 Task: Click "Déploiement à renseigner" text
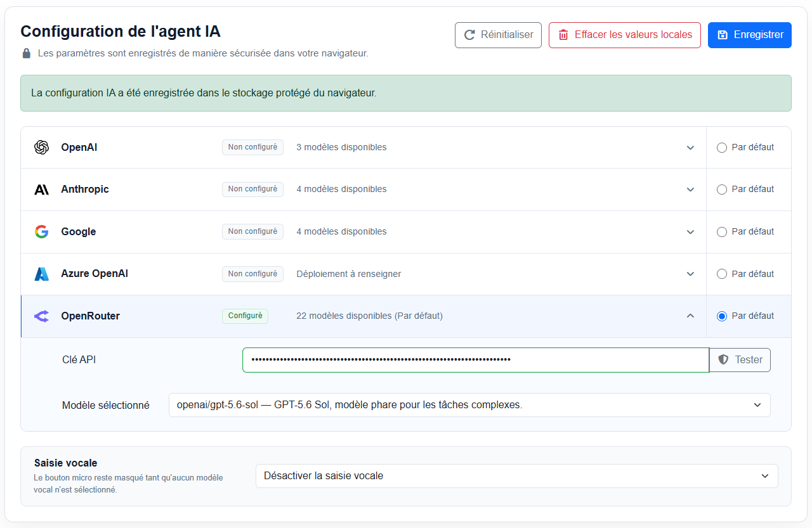pos(348,274)
